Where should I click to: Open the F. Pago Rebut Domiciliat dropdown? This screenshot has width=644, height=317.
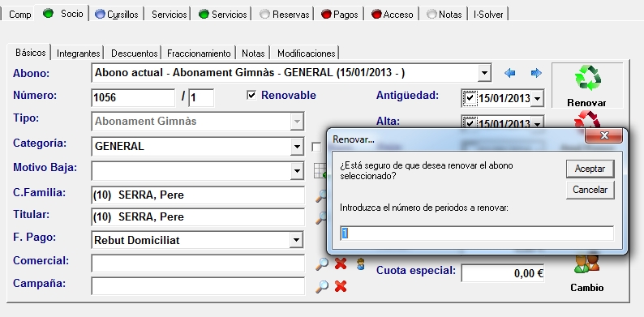pyautogui.click(x=296, y=240)
